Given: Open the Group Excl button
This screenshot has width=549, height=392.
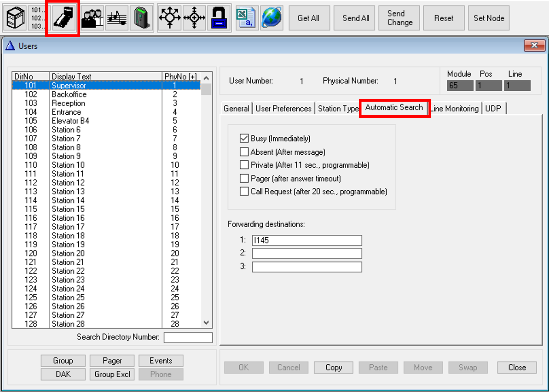Looking at the screenshot, I should coord(112,374).
